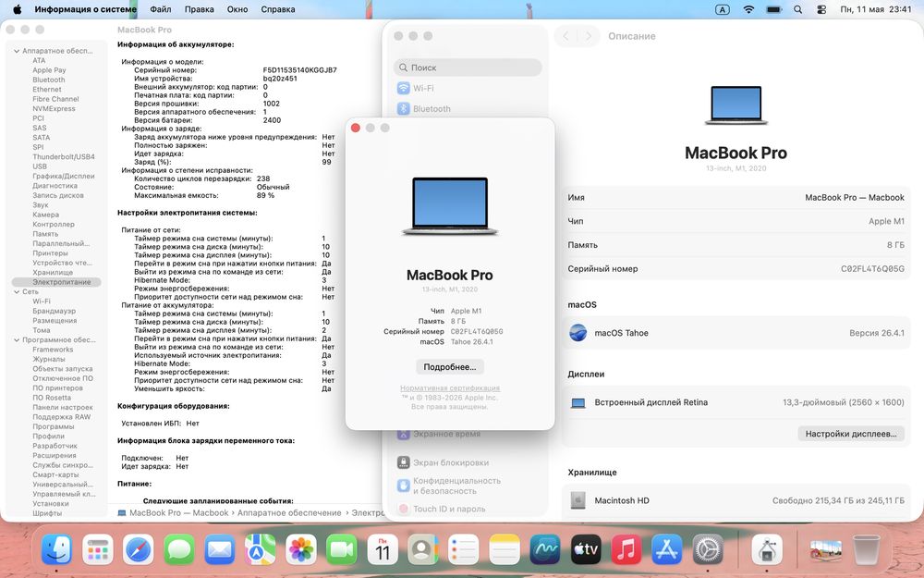Select Bluetooth in System Information tree
The width and height of the screenshot is (924, 578).
(x=49, y=80)
